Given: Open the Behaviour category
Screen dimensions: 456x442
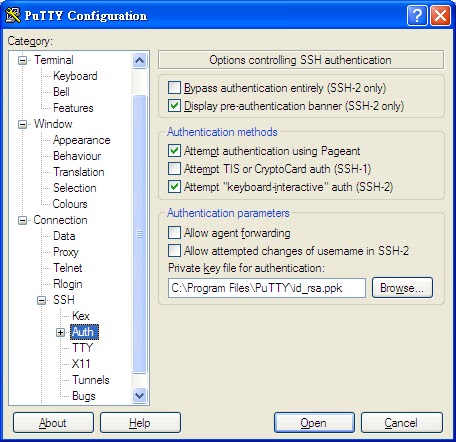Looking at the screenshot, I should click(77, 156).
